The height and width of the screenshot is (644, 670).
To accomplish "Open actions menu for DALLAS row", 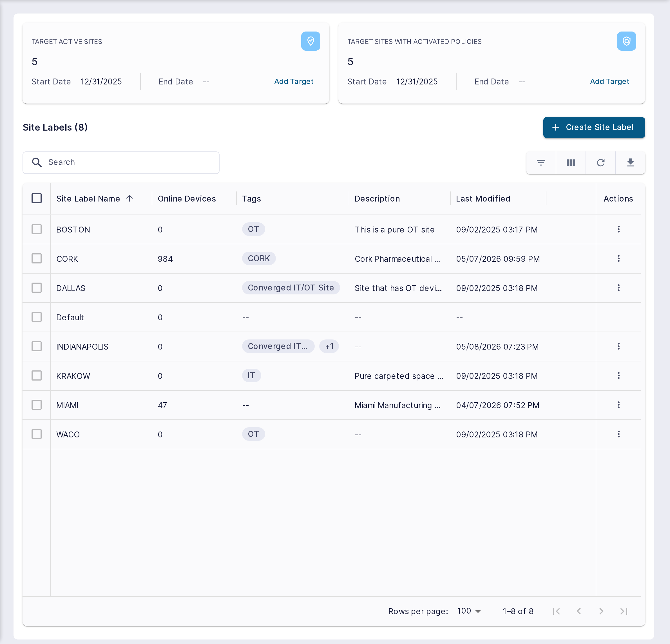I will click(x=618, y=288).
